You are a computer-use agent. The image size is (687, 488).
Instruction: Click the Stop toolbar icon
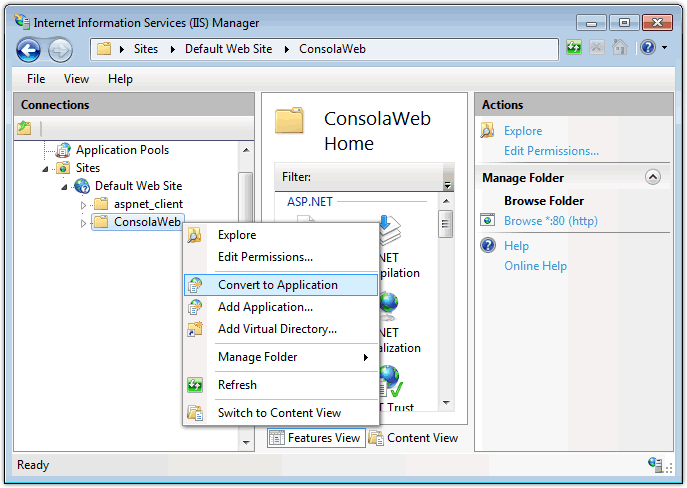(596, 47)
